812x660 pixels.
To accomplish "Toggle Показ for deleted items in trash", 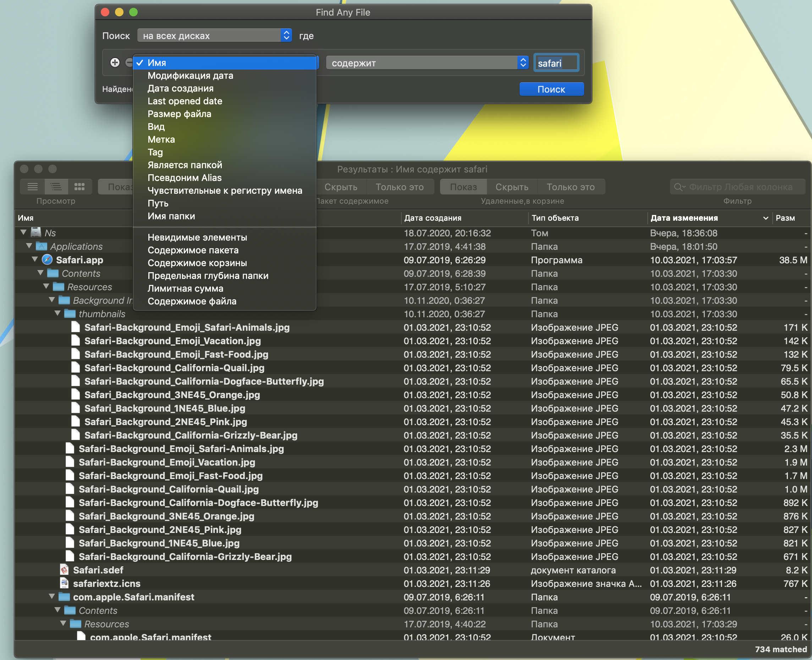I will (x=463, y=187).
